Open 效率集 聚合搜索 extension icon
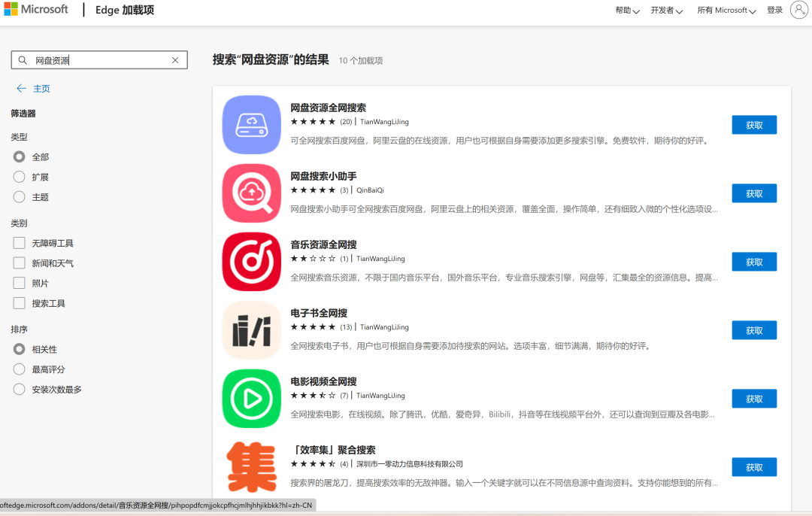812x516 pixels. click(252, 467)
